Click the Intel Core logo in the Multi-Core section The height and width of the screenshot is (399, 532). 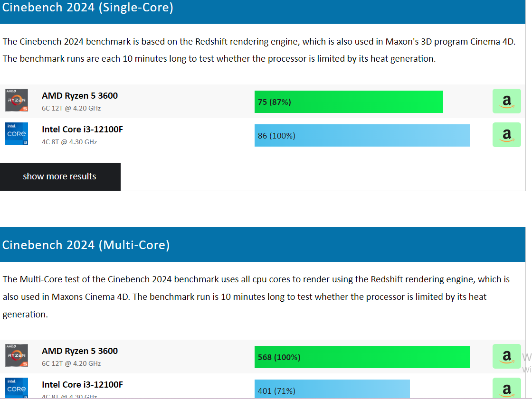pyautogui.click(x=17, y=388)
